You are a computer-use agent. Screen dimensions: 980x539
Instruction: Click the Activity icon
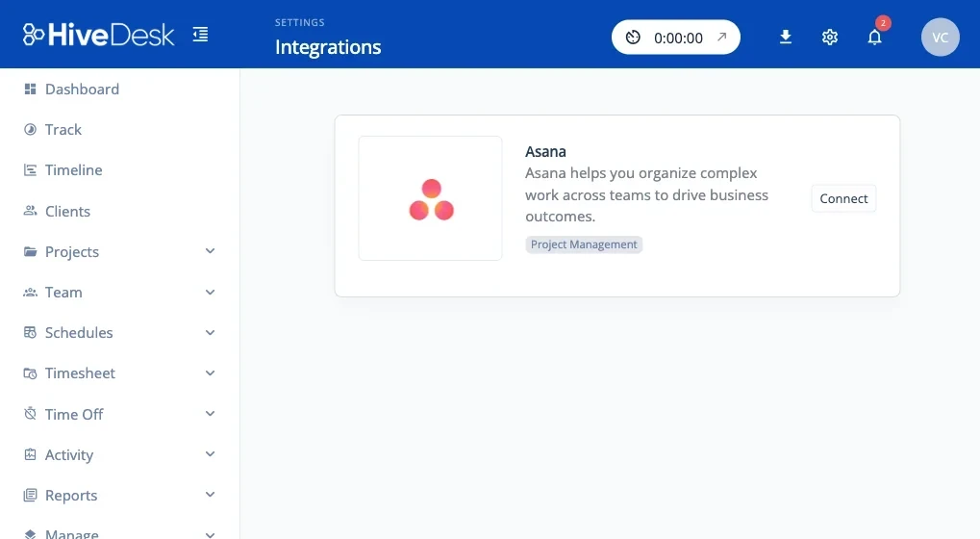(30, 454)
